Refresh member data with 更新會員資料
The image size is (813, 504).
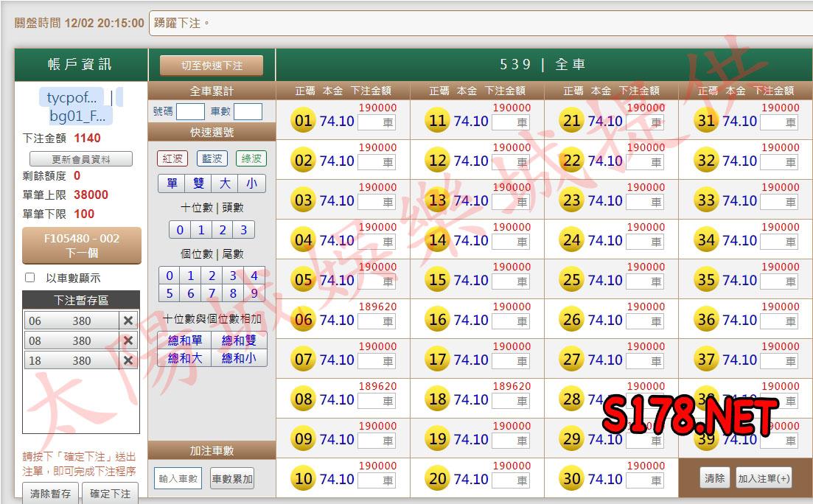click(81, 159)
